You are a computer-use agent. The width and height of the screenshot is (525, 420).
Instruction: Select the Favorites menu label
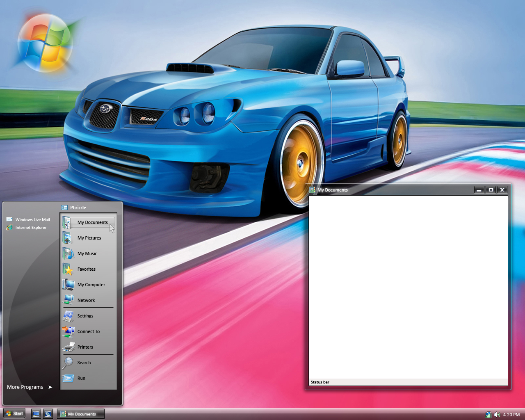click(87, 269)
